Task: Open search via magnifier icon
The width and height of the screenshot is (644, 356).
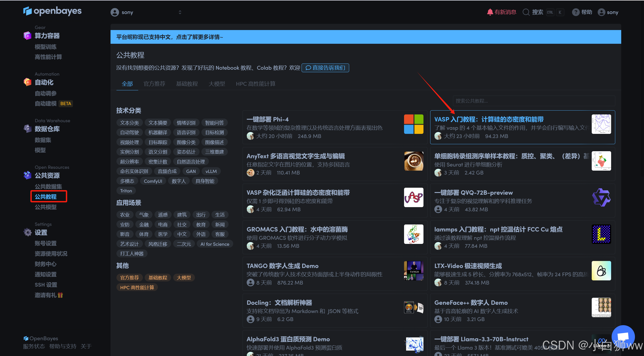Action: coord(526,12)
